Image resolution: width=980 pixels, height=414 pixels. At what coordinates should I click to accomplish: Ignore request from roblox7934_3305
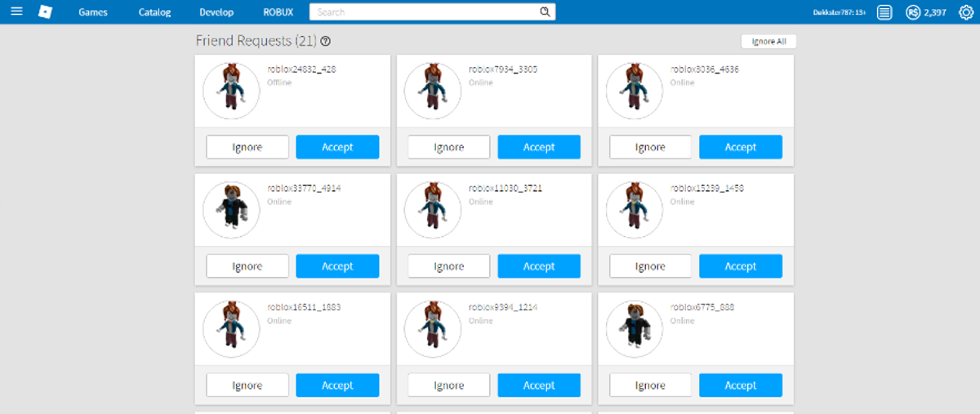[449, 147]
